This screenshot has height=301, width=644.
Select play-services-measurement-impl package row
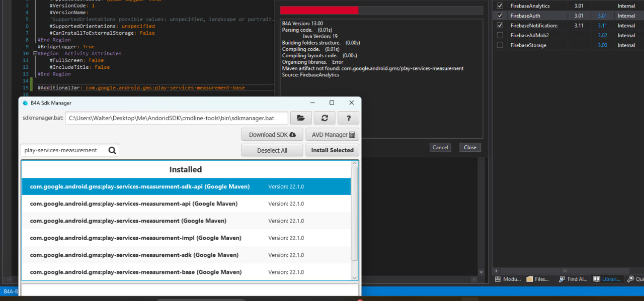pos(186,238)
